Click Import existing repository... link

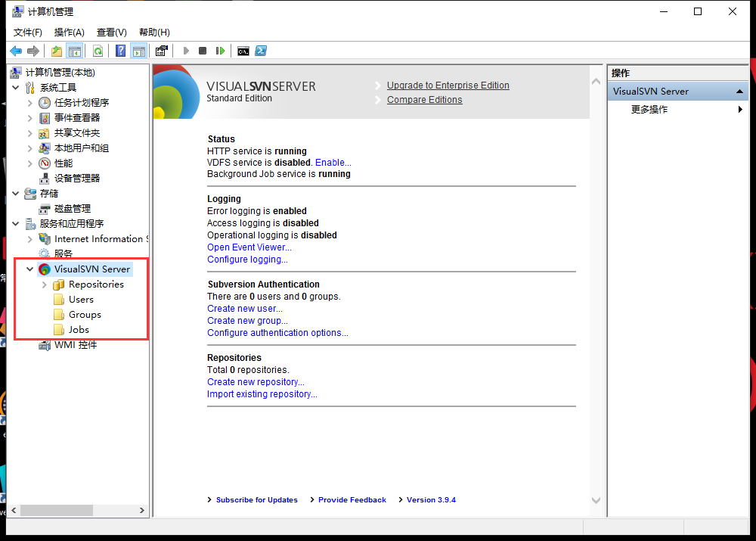pos(262,393)
